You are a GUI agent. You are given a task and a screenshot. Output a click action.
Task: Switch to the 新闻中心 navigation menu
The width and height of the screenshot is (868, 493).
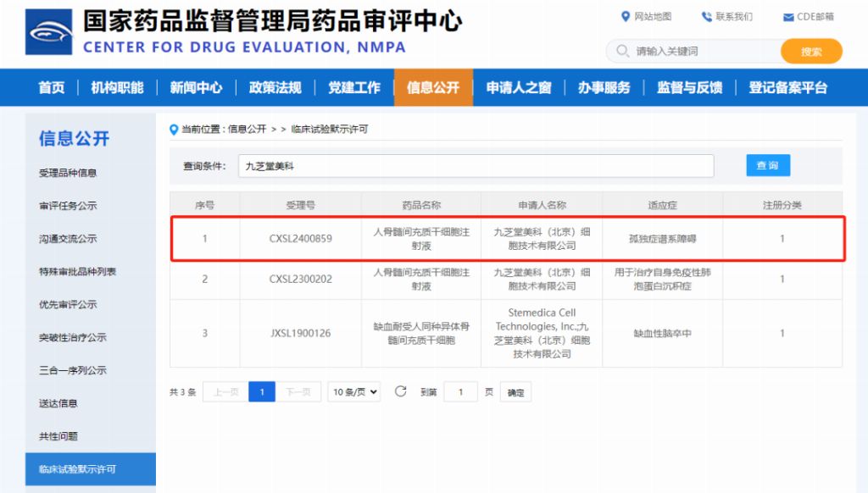(x=197, y=87)
